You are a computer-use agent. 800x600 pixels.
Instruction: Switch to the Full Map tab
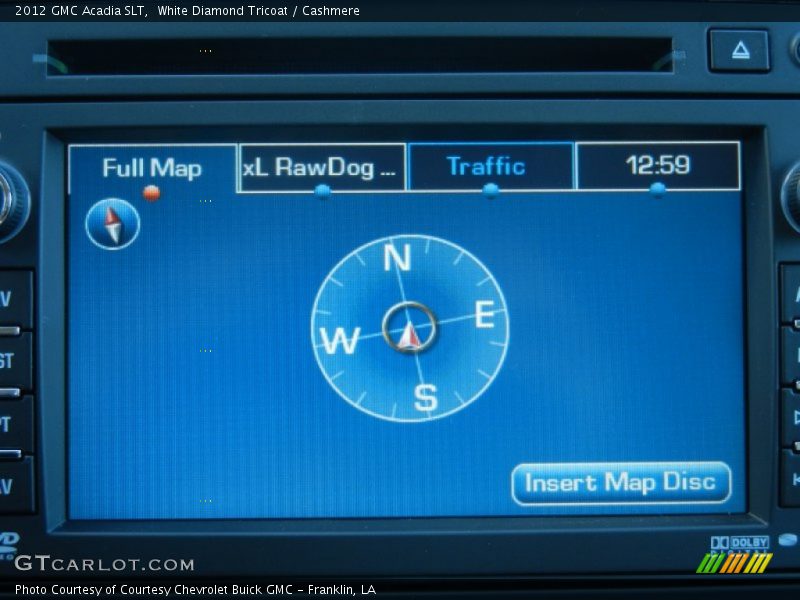tap(152, 167)
